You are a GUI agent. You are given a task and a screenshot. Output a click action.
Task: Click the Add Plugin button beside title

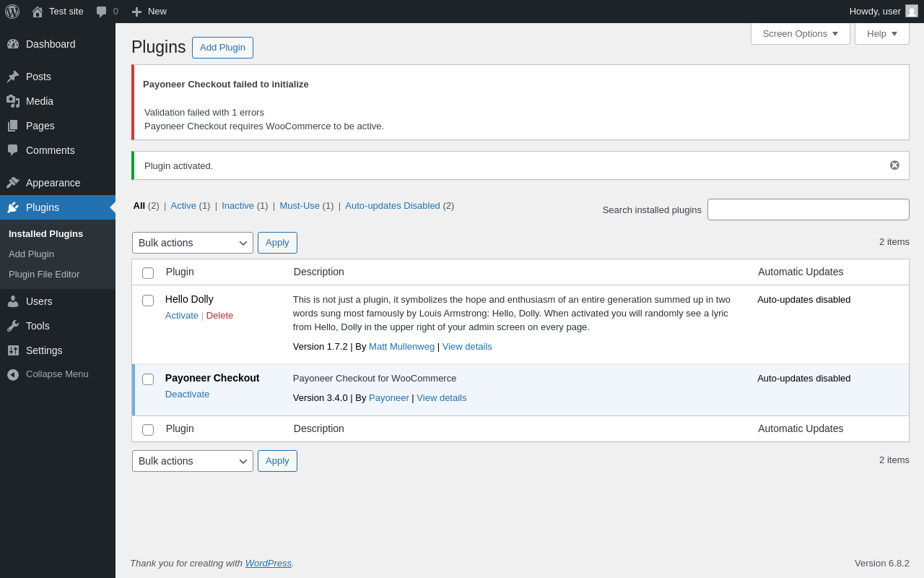coord(222,48)
